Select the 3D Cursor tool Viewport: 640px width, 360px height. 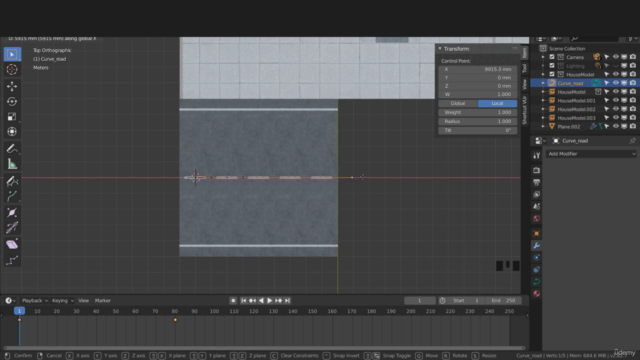point(12,69)
